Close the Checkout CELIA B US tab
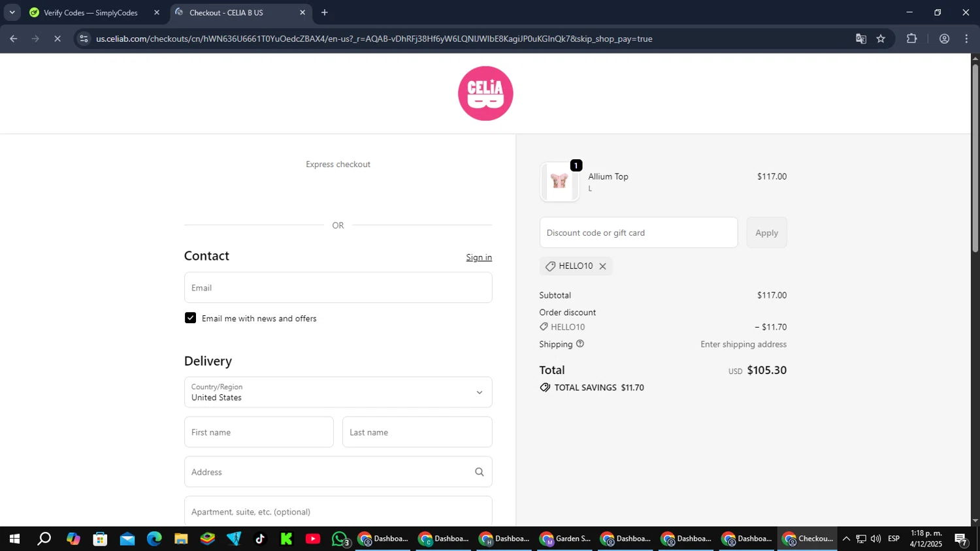The height and width of the screenshot is (551, 980). pos(302,12)
